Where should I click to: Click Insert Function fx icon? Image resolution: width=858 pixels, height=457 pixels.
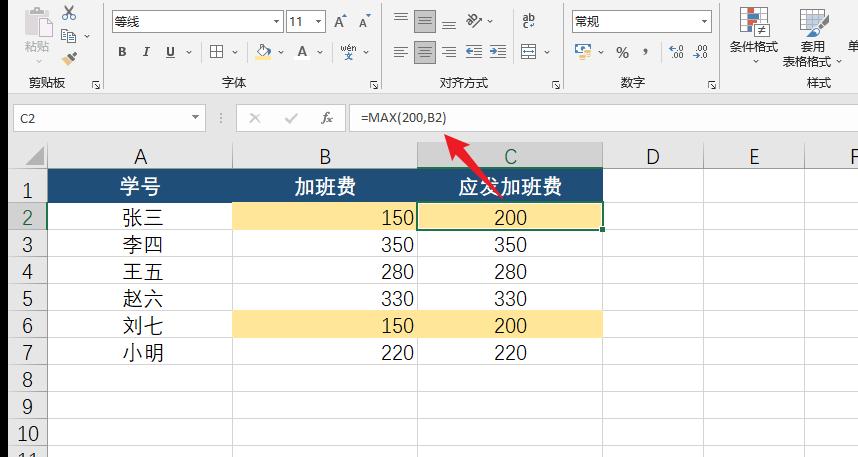click(327, 118)
